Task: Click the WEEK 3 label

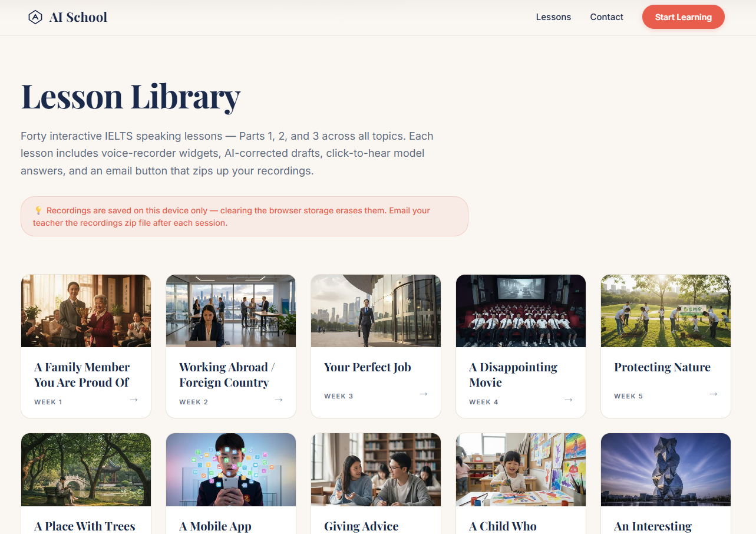Action: 339,396
